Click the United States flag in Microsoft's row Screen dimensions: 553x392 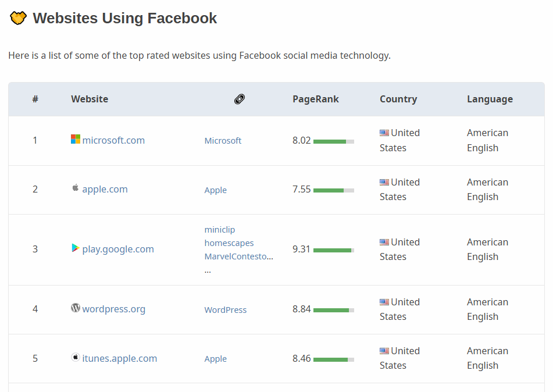[x=384, y=132]
